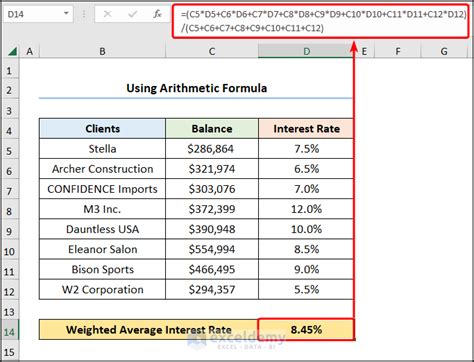
Task: Click interest rate cell 7.0%
Action: [306, 189]
